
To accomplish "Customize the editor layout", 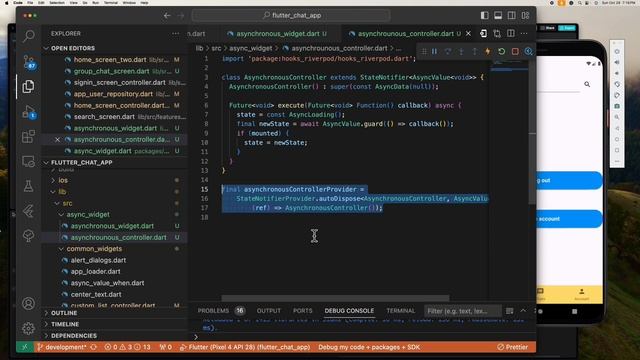I will (x=525, y=15).
